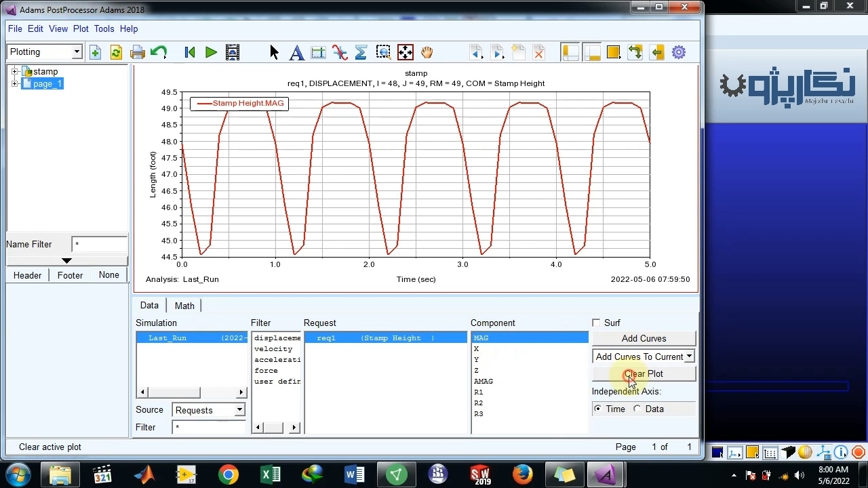Click the Add Curves button
The width and height of the screenshot is (868, 488).
(x=644, y=338)
